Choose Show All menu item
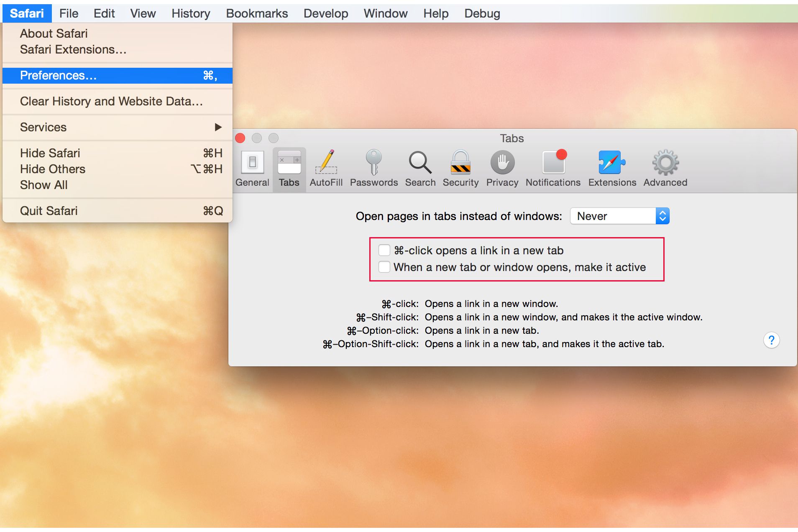 [x=118, y=185]
